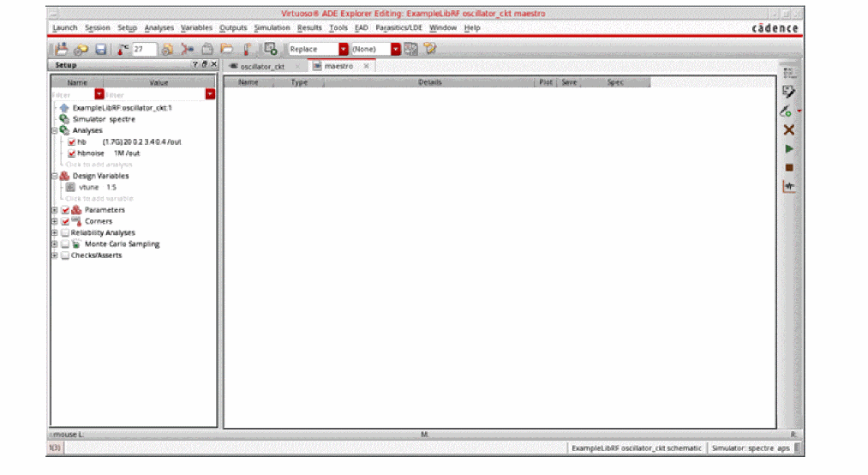868x475 pixels.
Task: Open the (None) dropdown in toolbar
Action: point(395,49)
